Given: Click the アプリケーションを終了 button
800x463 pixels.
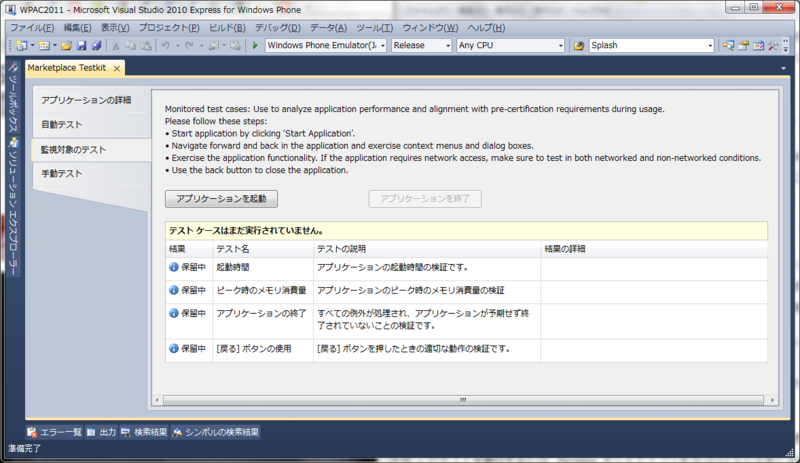Looking at the screenshot, I should pos(425,199).
